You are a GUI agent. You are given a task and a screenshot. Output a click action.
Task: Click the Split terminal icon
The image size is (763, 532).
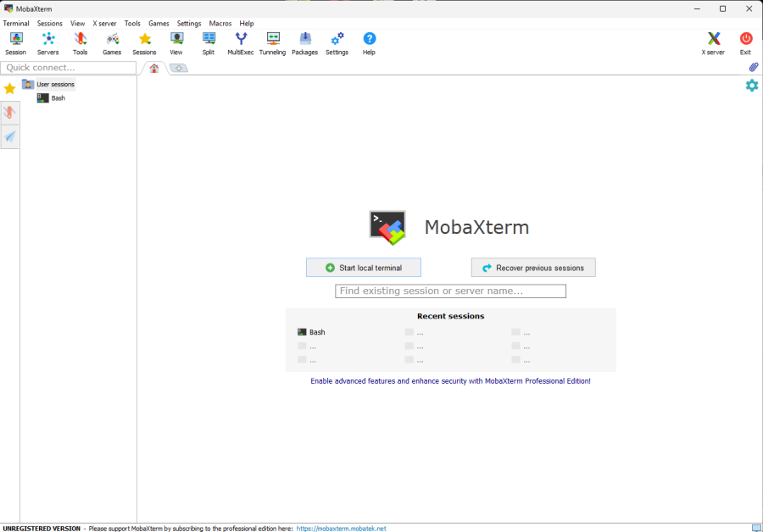click(208, 43)
